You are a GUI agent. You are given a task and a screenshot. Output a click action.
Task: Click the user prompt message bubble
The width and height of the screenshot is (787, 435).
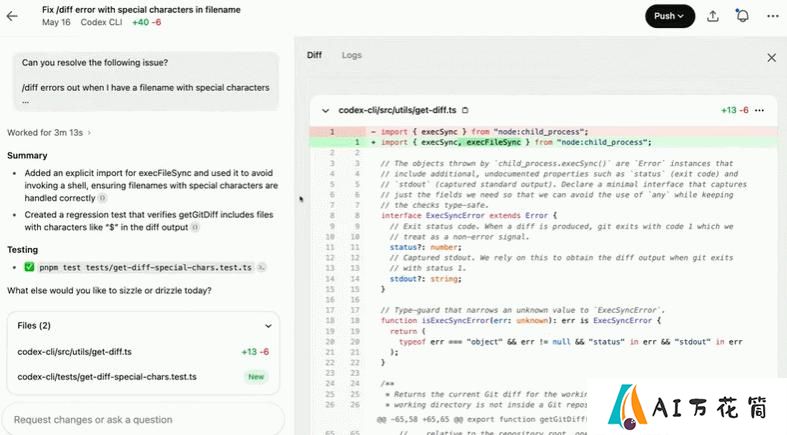pos(146,81)
